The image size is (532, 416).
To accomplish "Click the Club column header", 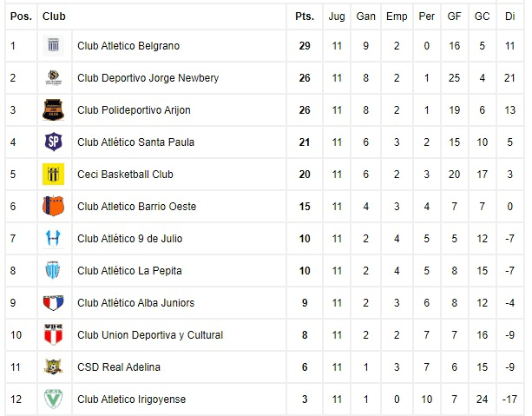I will click(54, 17).
